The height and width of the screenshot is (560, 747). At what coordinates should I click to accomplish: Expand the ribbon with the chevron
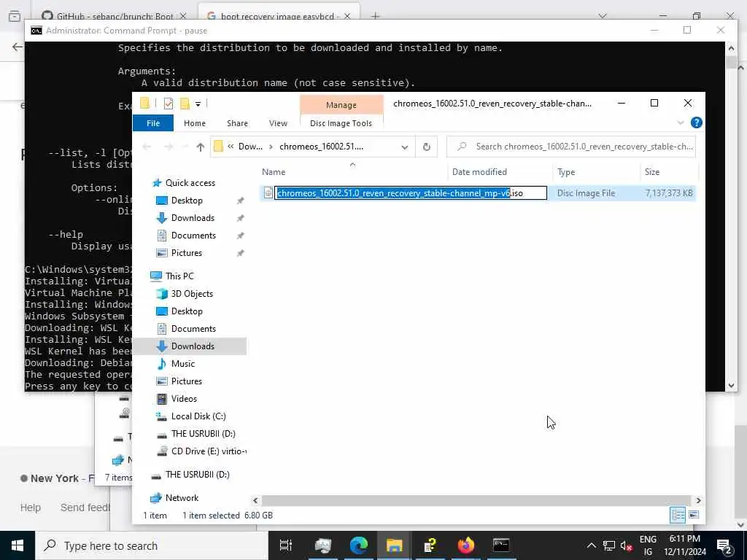pyautogui.click(x=681, y=122)
